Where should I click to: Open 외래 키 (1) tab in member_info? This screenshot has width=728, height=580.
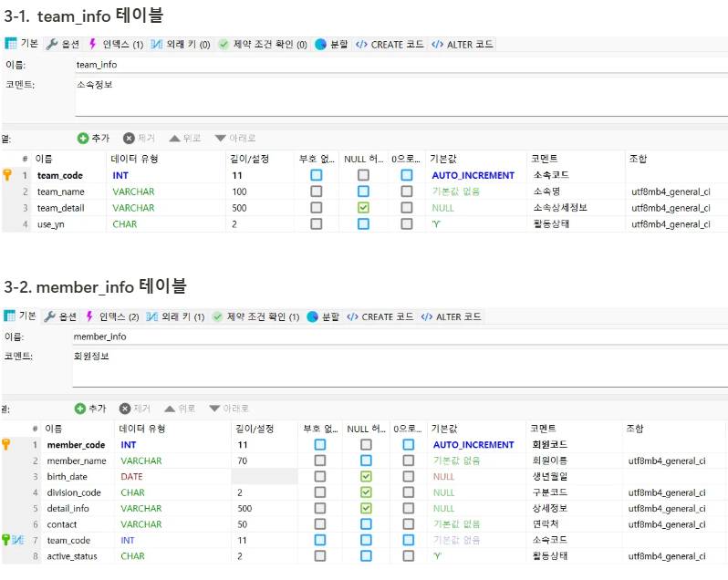pyautogui.click(x=175, y=316)
